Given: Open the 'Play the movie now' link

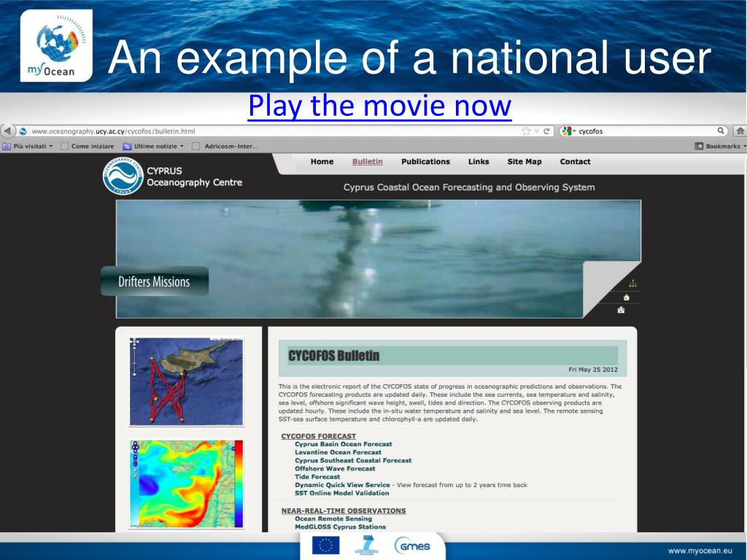Looking at the screenshot, I should [x=379, y=106].
